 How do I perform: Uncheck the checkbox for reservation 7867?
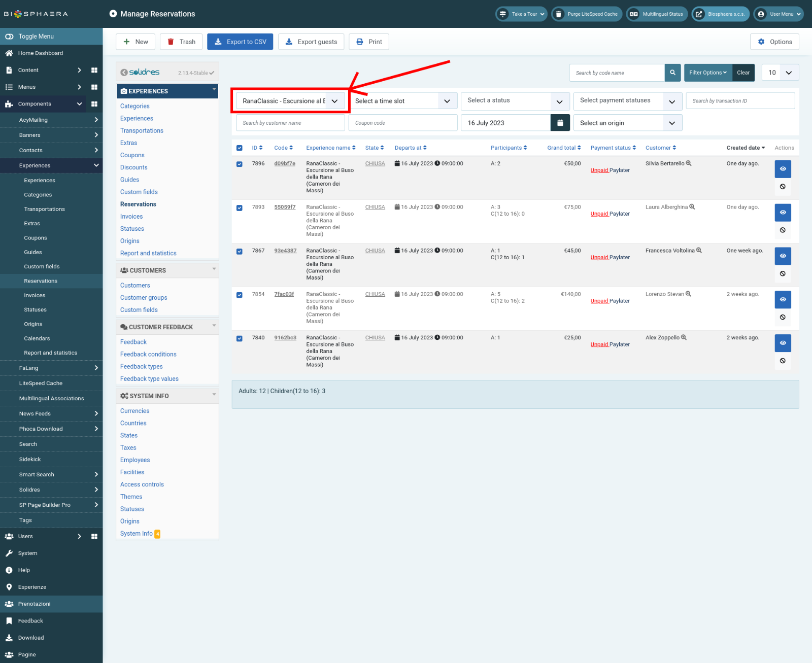pyautogui.click(x=240, y=252)
